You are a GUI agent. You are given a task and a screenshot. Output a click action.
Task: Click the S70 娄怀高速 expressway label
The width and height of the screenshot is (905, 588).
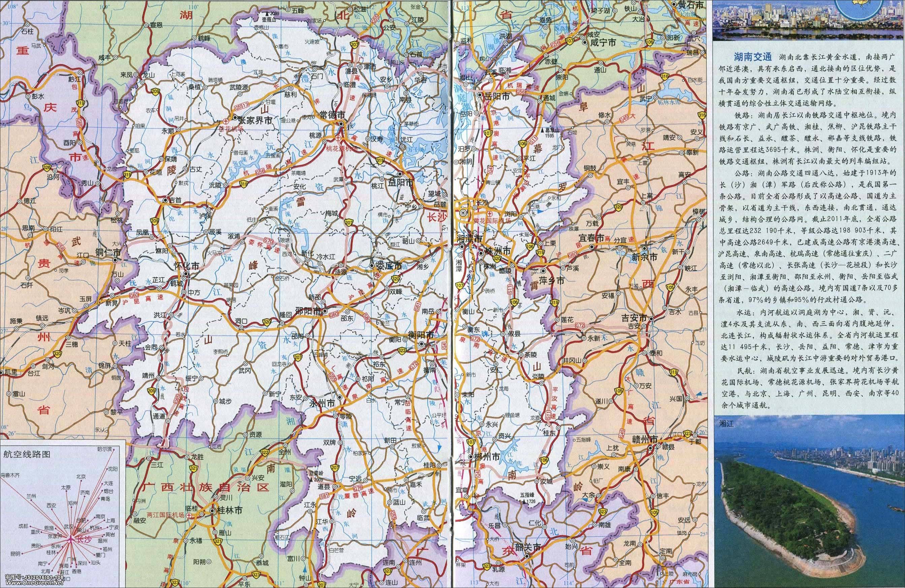(269, 241)
